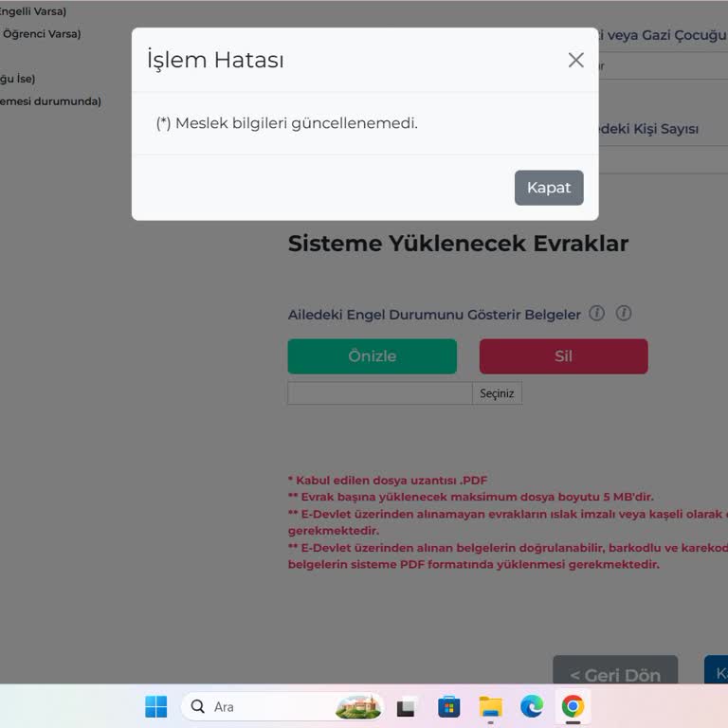Click the maksimum dosya boyutu 5 MB'dir note
The image size is (728, 728).
click(x=471, y=497)
